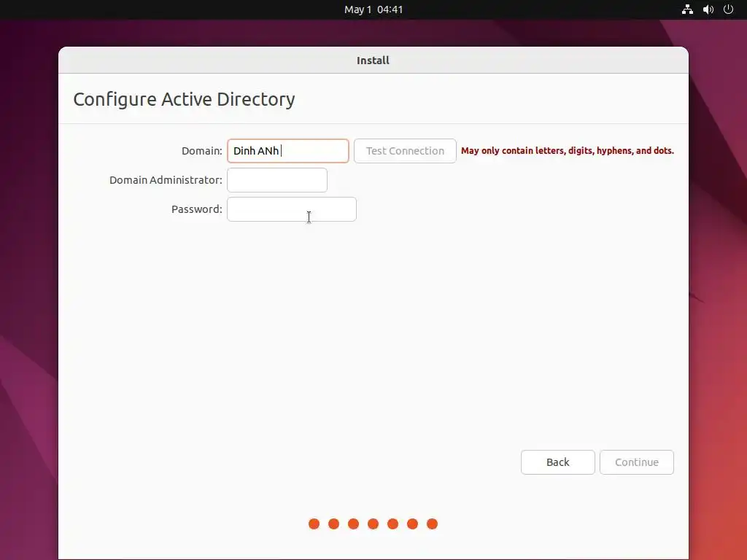This screenshot has height=560, width=747.
Task: Click the 'Install' window title
Action: [x=373, y=61]
